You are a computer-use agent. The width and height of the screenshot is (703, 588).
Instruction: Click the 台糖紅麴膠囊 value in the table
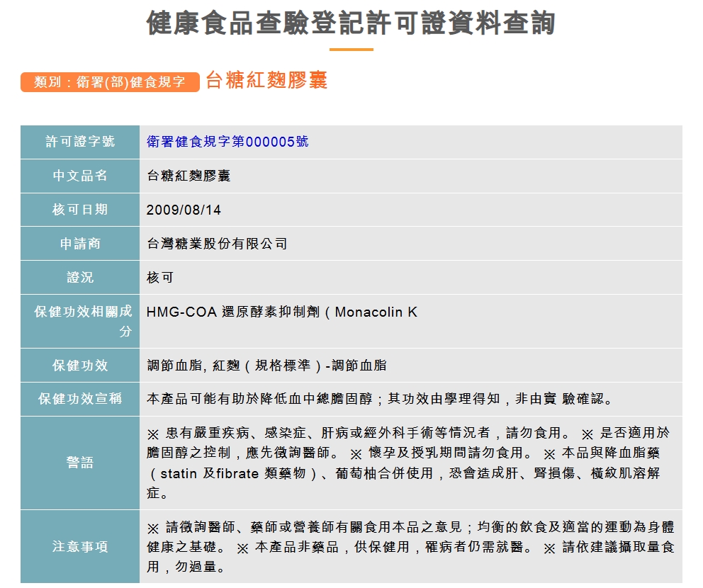tap(189, 176)
